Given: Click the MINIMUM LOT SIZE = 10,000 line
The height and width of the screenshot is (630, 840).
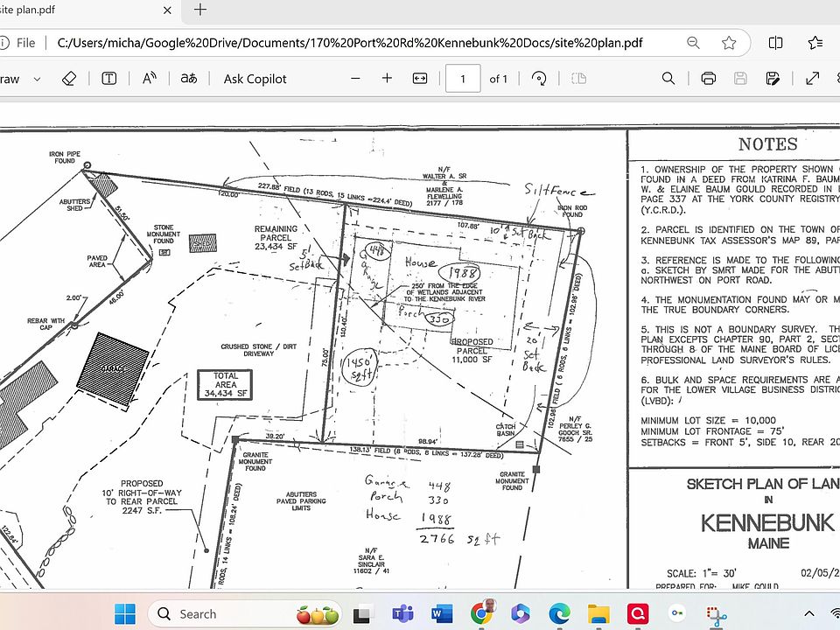Looking at the screenshot, I should (x=708, y=421).
